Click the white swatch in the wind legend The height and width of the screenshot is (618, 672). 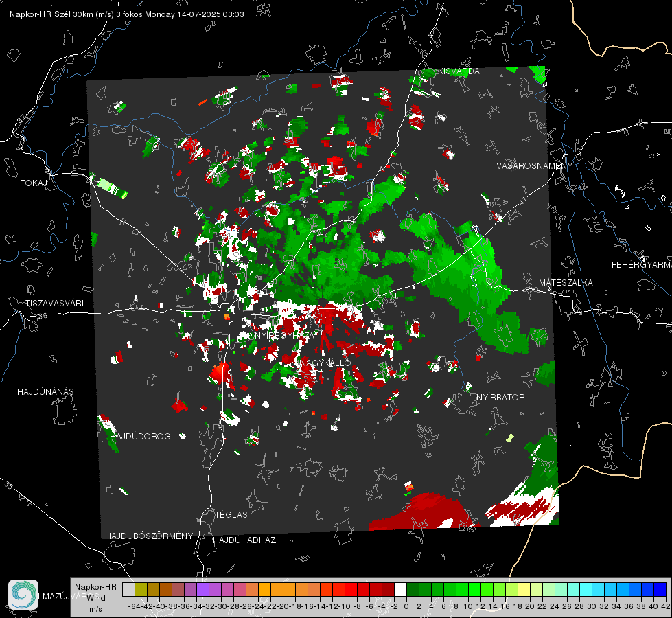pyautogui.click(x=400, y=590)
